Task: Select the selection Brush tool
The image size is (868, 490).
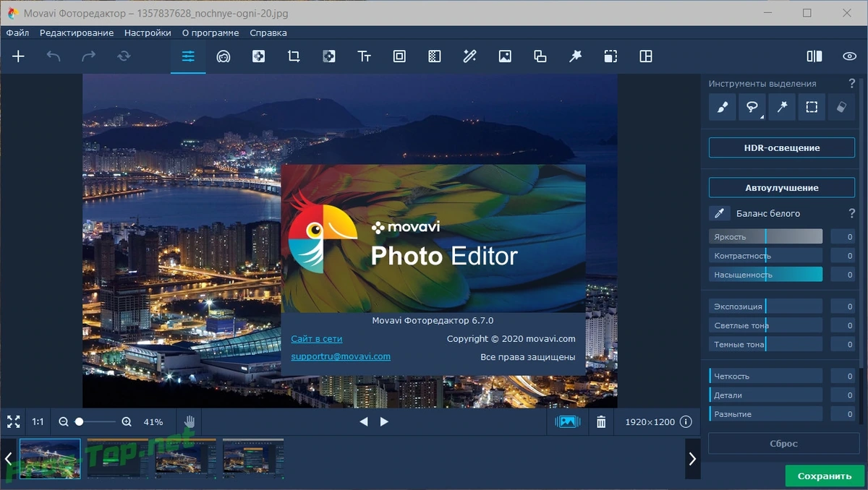Action: (x=722, y=107)
